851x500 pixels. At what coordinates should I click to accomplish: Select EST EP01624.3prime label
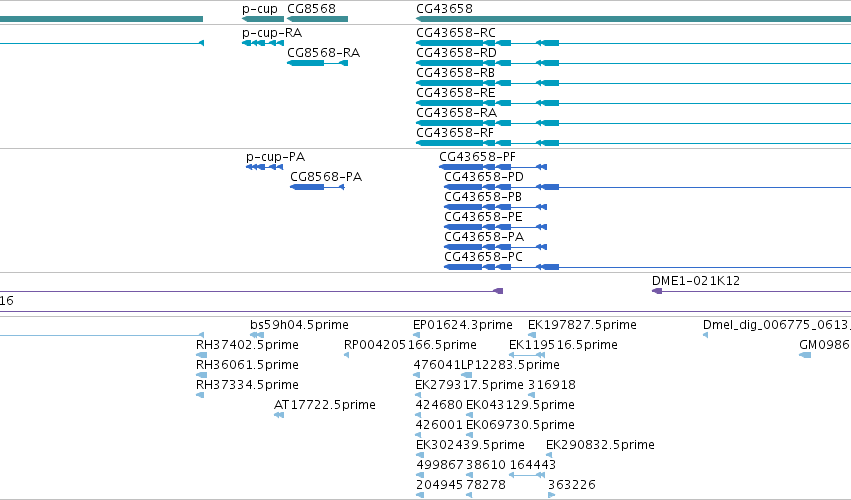pyautogui.click(x=463, y=325)
